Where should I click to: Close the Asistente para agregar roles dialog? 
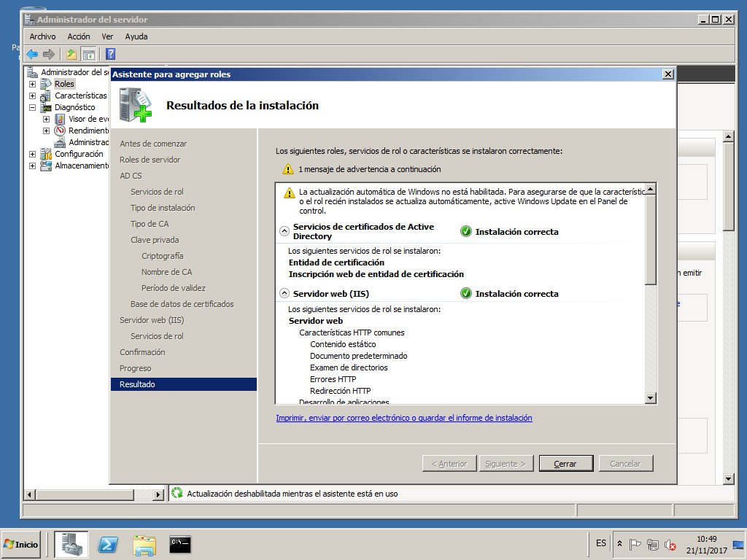click(x=668, y=74)
